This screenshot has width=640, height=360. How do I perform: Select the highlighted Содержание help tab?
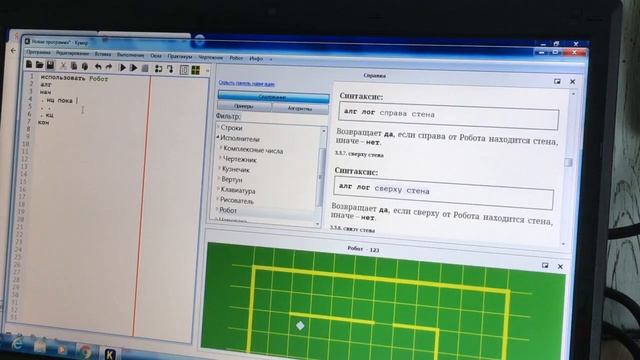[x=273, y=97]
